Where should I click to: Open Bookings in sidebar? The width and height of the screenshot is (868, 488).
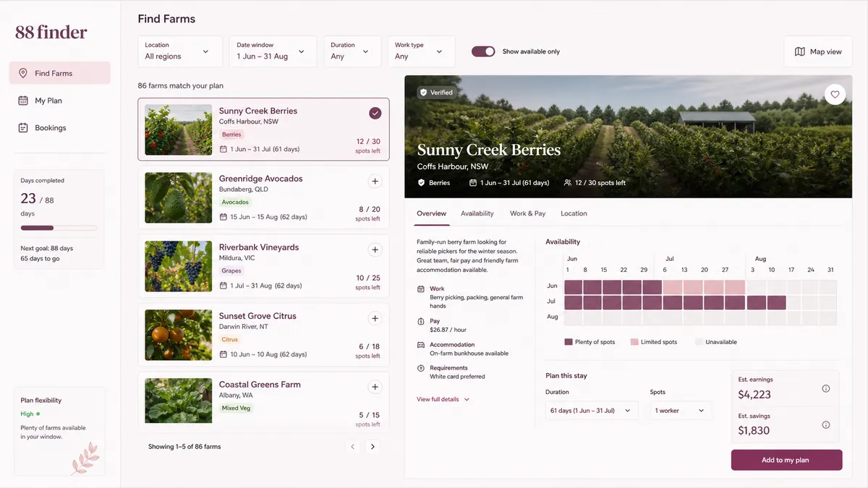point(59,128)
